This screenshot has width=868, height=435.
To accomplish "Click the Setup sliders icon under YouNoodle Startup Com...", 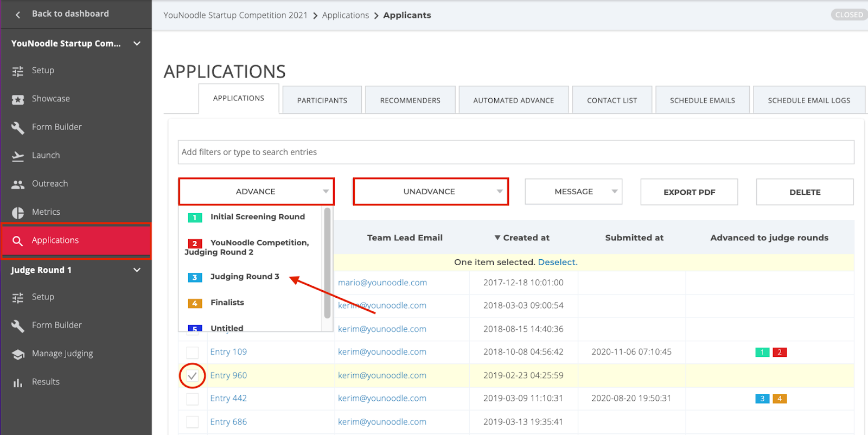I will point(18,71).
